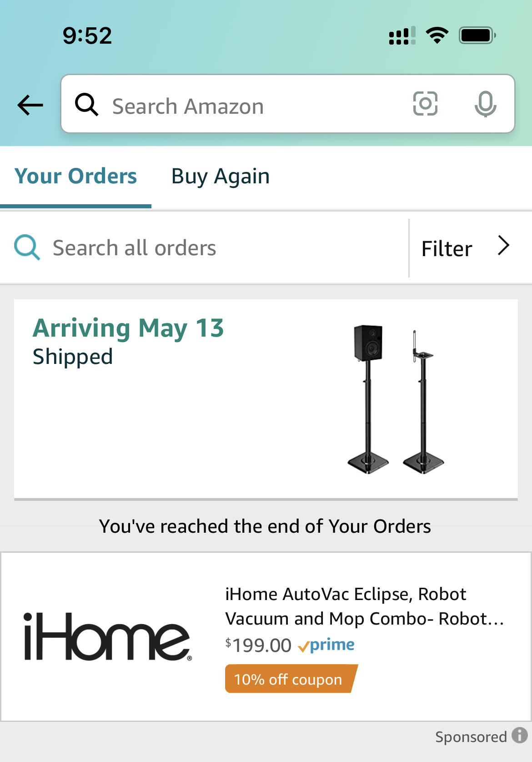532x762 pixels.
Task: Switch to the Your Orders tab
Action: 75,176
